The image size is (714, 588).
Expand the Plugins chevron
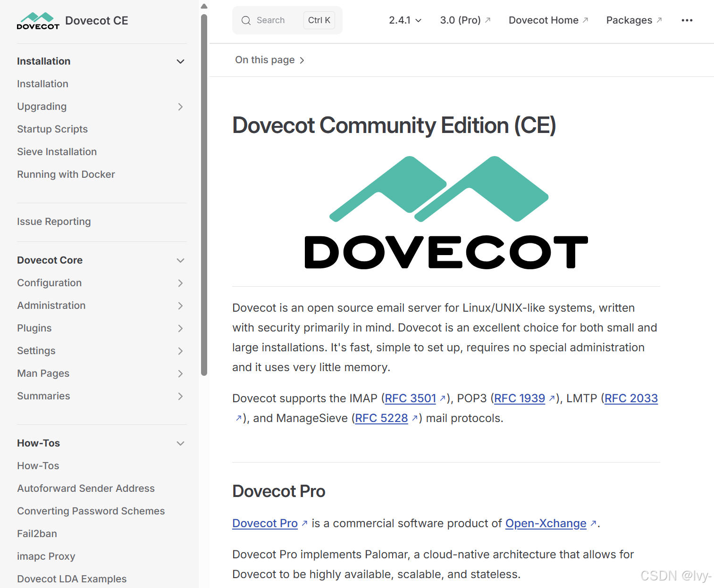pyautogui.click(x=180, y=328)
